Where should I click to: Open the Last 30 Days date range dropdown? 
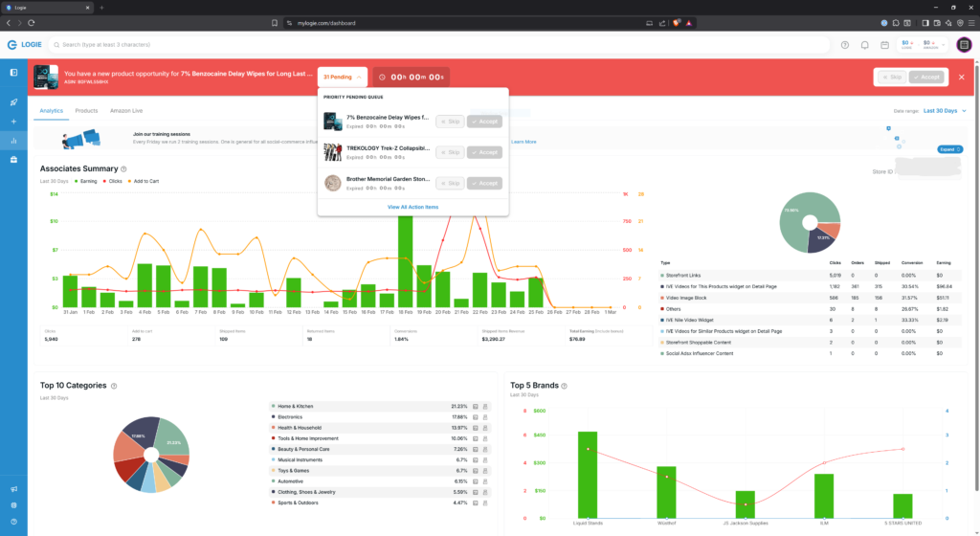[x=942, y=111]
